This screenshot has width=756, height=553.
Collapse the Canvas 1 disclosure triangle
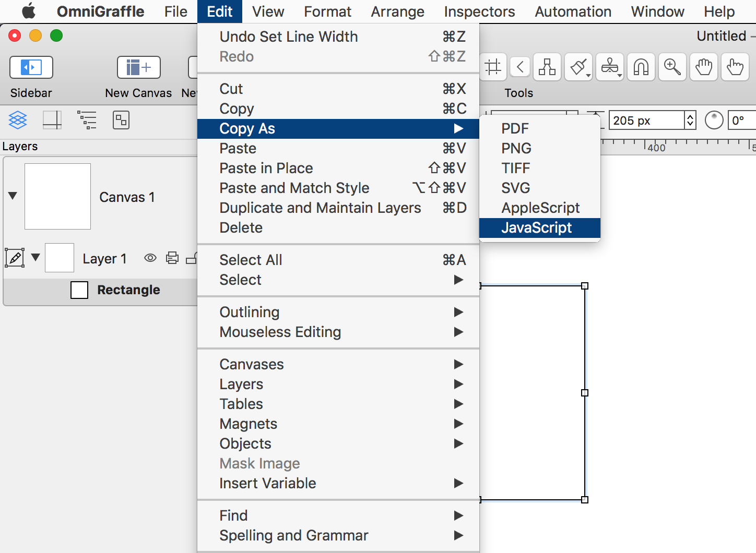pyautogui.click(x=13, y=196)
